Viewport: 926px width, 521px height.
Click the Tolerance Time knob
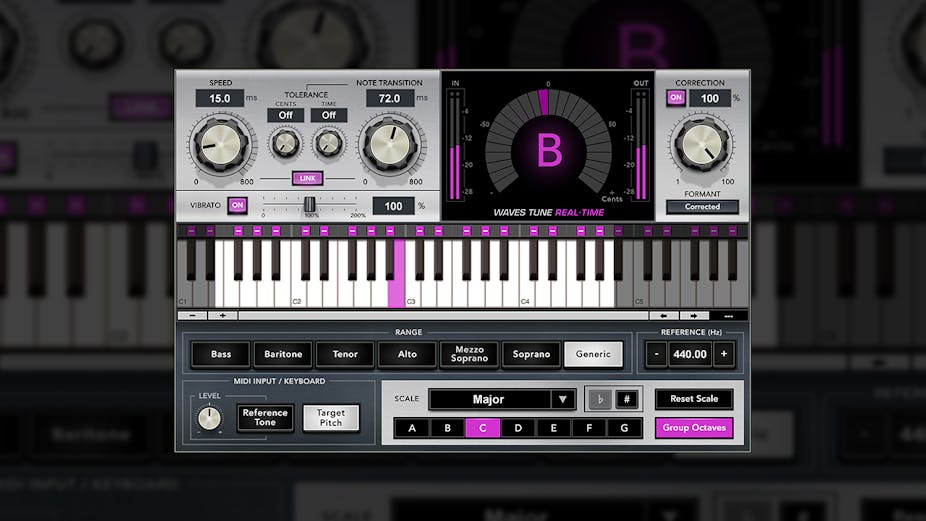(328, 143)
